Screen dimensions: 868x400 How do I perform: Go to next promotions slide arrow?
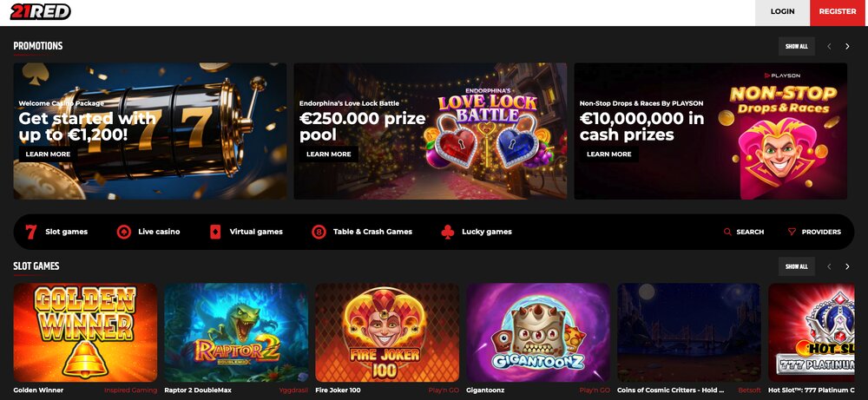click(x=847, y=47)
